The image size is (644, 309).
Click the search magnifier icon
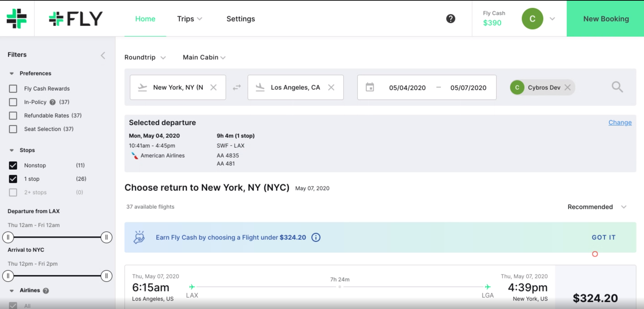tap(617, 87)
